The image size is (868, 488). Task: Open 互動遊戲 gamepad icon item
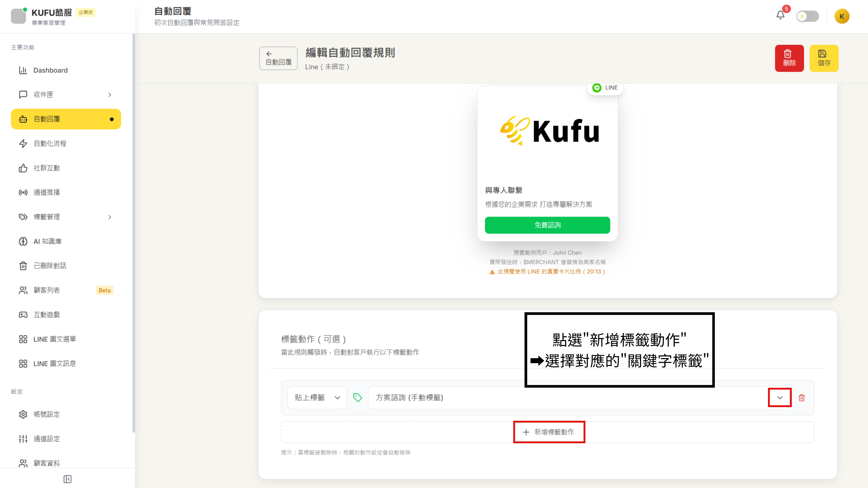(x=46, y=314)
